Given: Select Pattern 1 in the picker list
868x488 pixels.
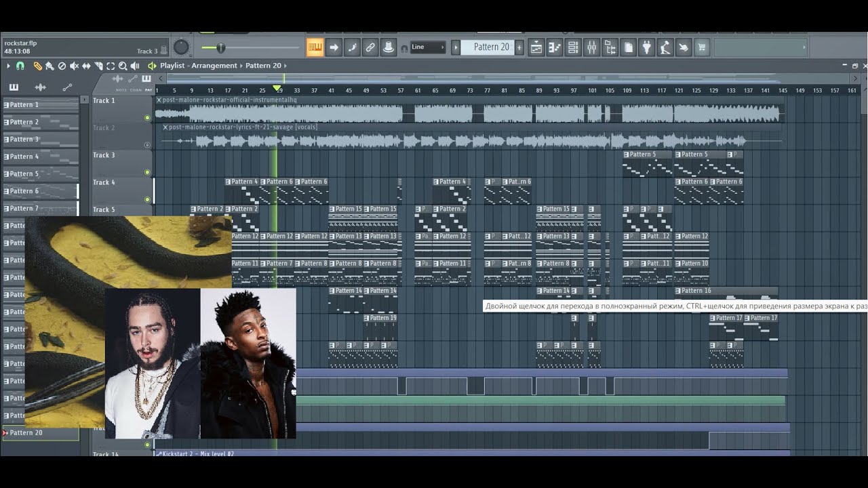Looking at the screenshot, I should [x=41, y=105].
